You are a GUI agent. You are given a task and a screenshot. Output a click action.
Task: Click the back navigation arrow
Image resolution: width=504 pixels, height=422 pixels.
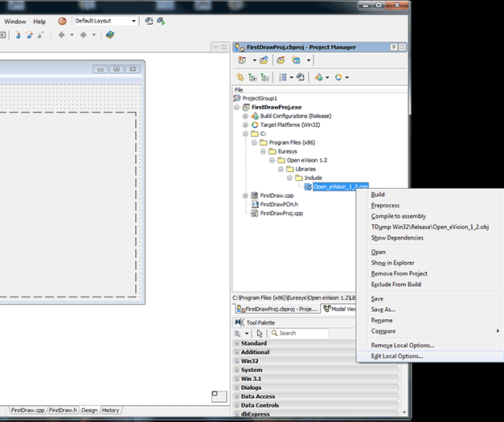(61, 35)
